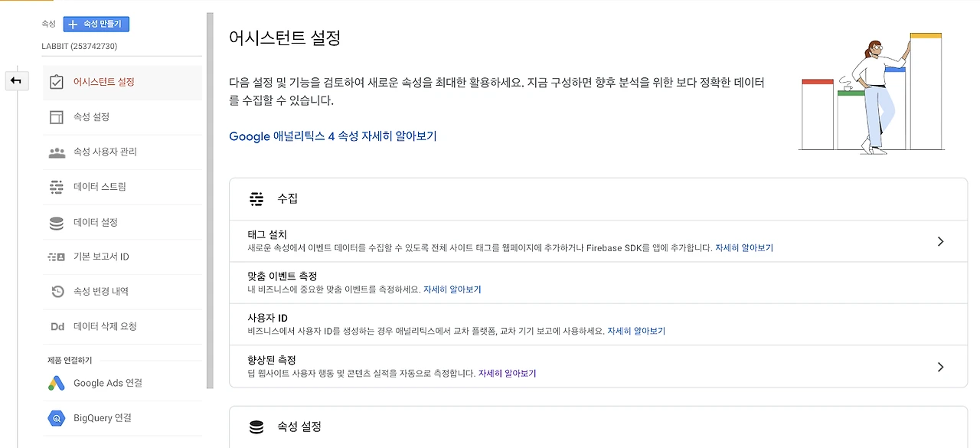Click the BigQuery logo icon
Image resolution: width=980 pixels, height=448 pixels.
(57, 418)
